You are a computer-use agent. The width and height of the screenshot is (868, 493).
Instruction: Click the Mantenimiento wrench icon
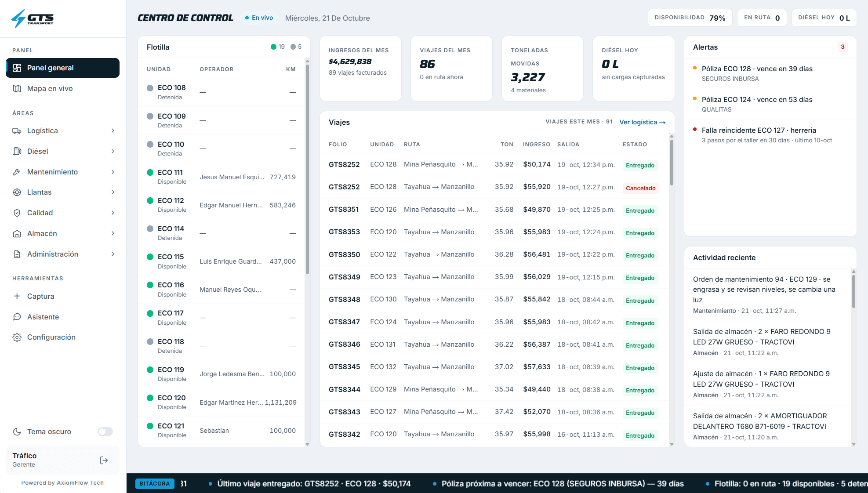coord(17,172)
